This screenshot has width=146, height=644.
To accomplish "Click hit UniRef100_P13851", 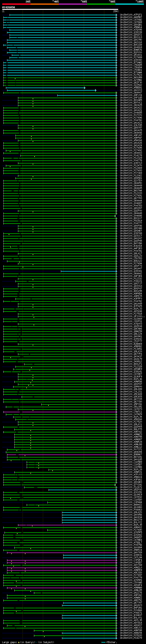I will (131, 349).
